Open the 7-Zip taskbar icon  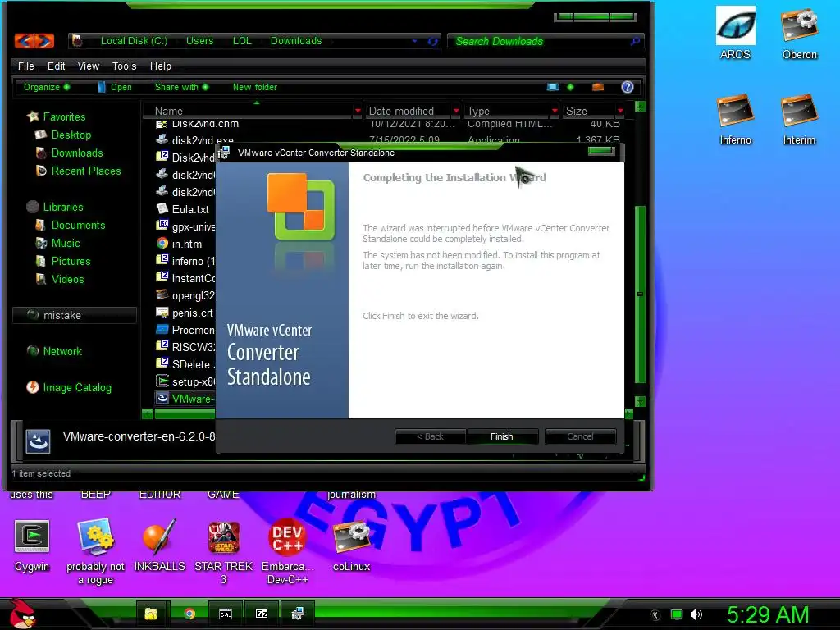[x=262, y=614]
